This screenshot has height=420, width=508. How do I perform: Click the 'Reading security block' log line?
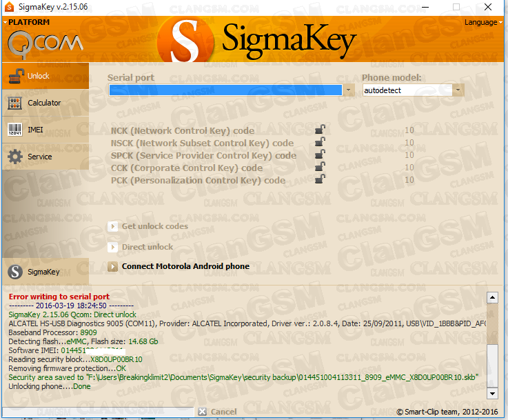tap(76, 359)
